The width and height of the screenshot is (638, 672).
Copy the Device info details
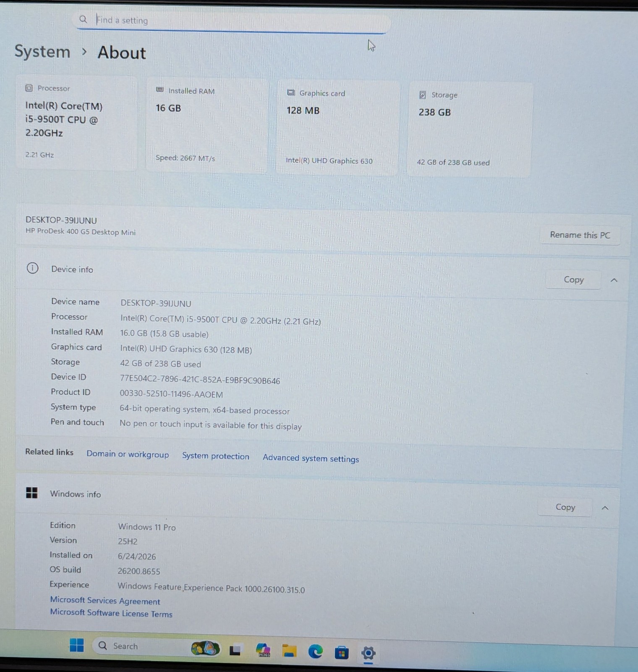[x=573, y=280]
